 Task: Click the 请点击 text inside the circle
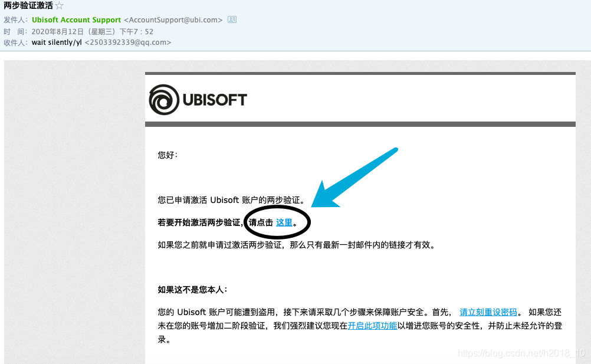click(x=261, y=222)
